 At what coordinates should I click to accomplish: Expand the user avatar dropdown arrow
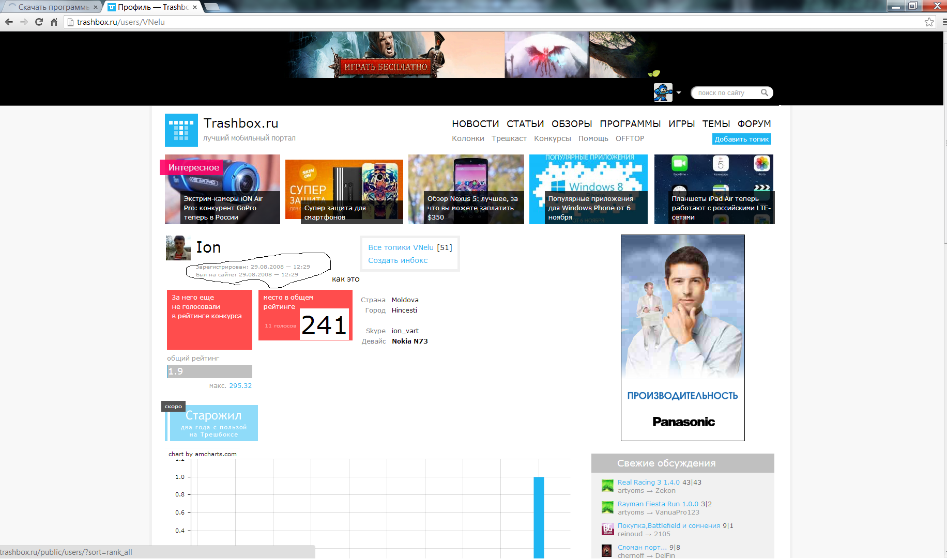[679, 93]
